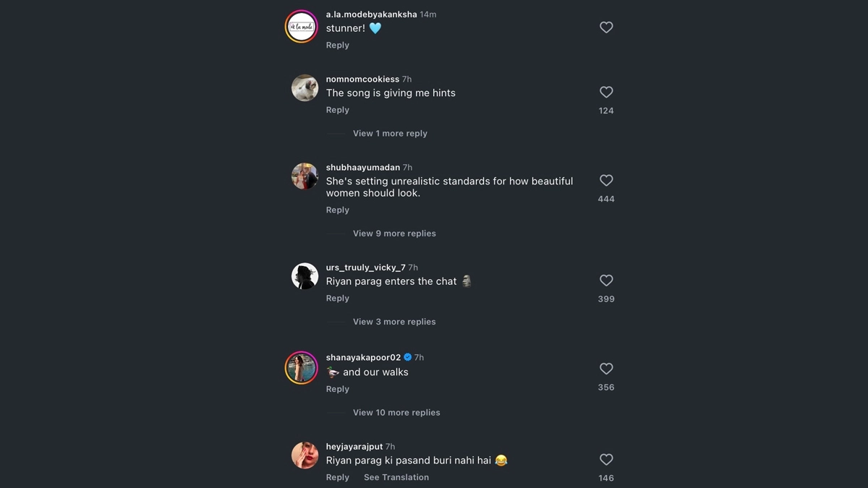Viewport: 868px width, 488px height.
Task: Heart heyjayarajput's comment
Action: tap(606, 460)
